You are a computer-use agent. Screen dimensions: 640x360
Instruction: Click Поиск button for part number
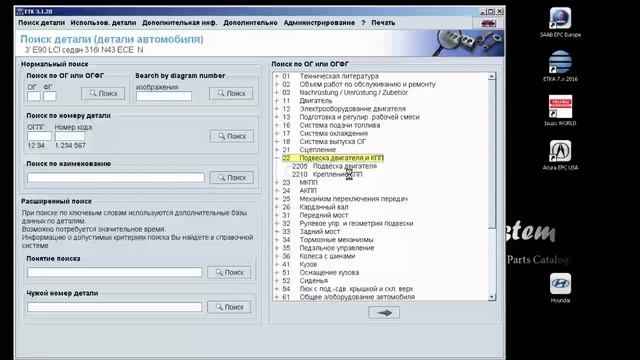tap(231, 136)
